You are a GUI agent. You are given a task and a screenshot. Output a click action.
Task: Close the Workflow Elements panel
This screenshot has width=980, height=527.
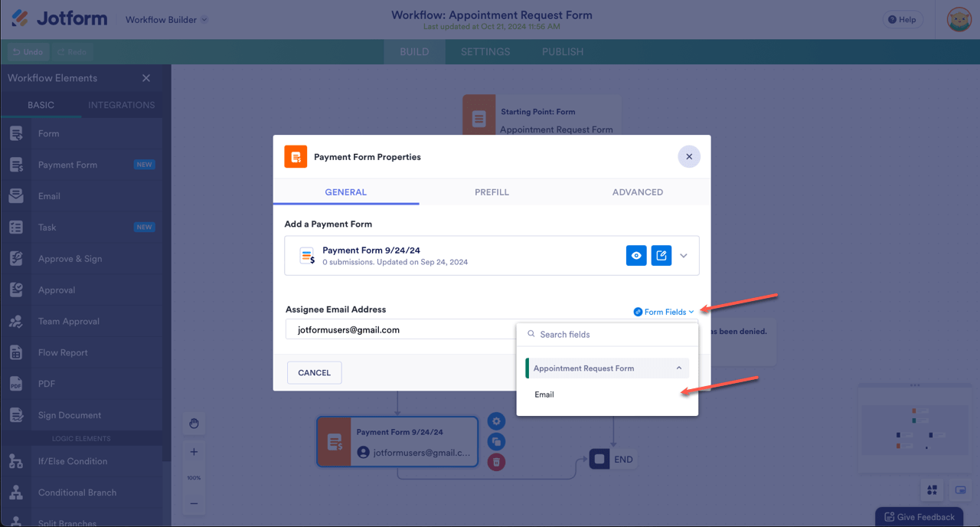(146, 78)
